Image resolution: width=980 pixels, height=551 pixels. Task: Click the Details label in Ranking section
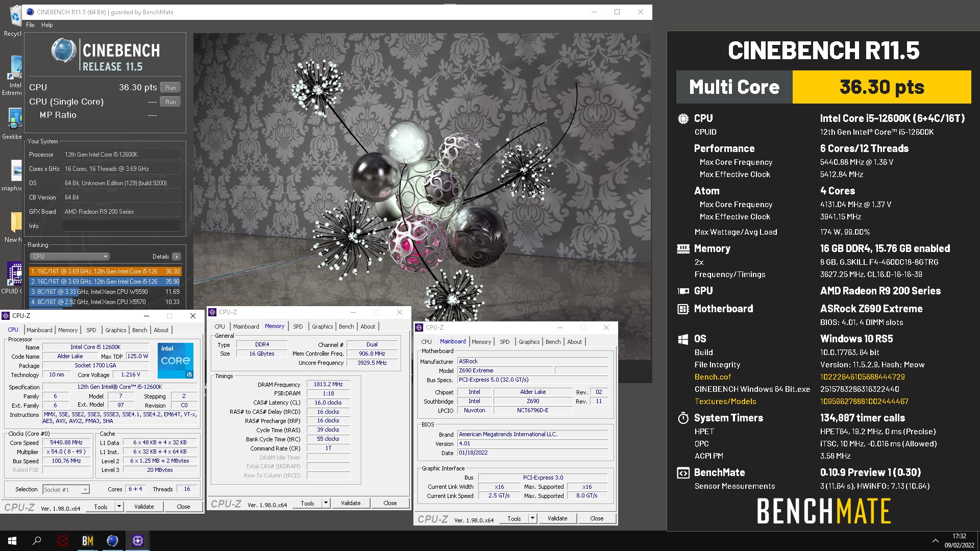click(x=161, y=257)
